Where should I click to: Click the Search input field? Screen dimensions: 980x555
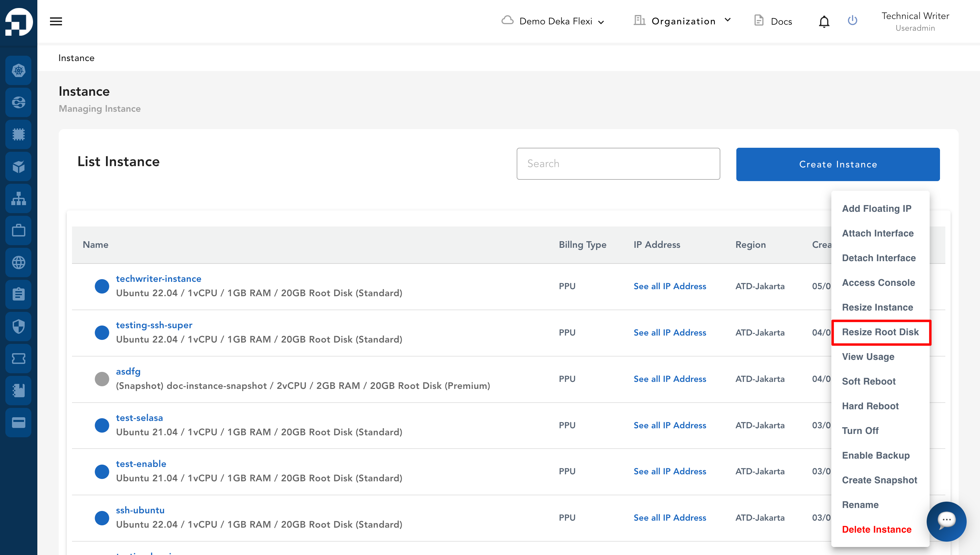tap(618, 164)
